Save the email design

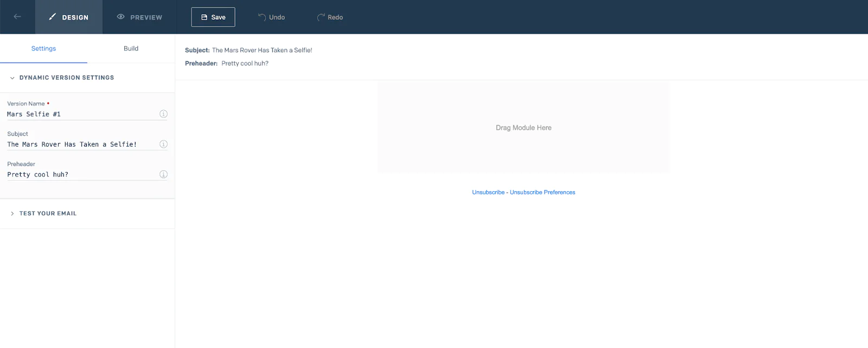coord(213,17)
